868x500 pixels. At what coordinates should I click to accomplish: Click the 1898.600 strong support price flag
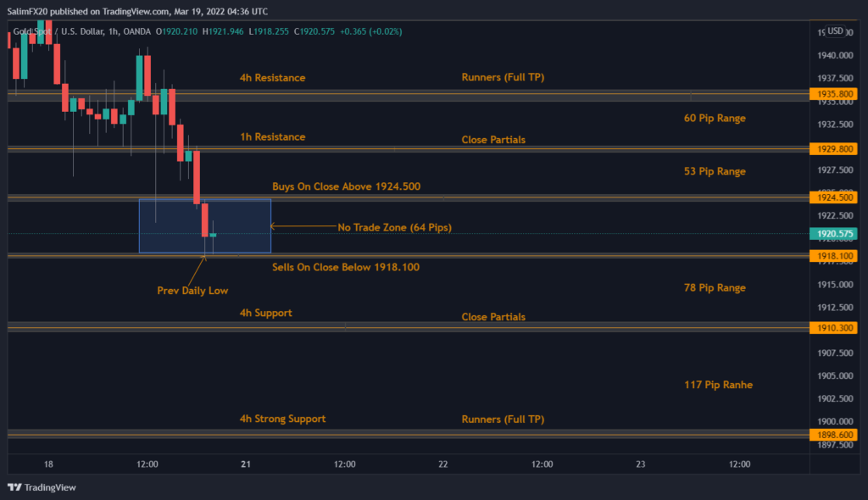[832, 434]
